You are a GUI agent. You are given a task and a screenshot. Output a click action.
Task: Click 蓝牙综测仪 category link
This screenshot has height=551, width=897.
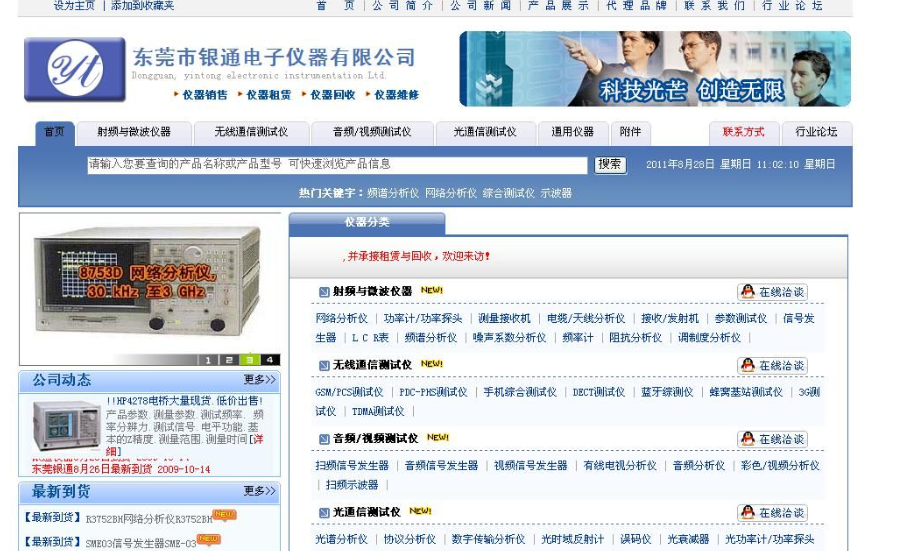[x=667, y=393]
